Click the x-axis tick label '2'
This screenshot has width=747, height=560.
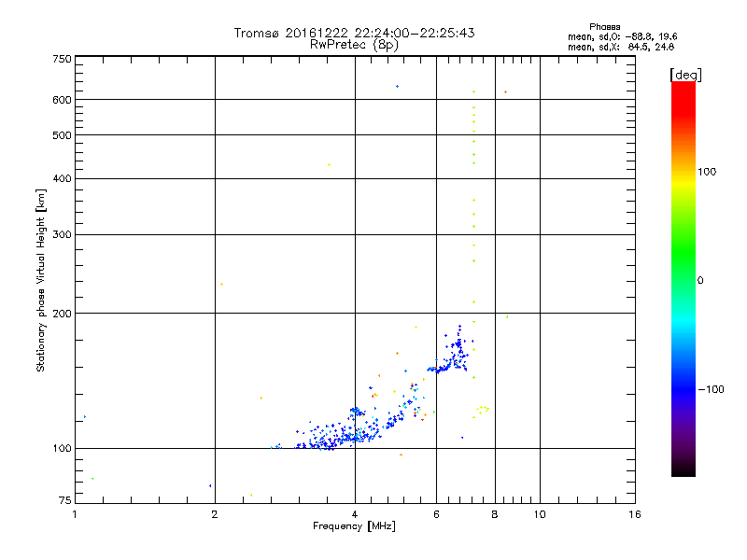pyautogui.click(x=215, y=514)
